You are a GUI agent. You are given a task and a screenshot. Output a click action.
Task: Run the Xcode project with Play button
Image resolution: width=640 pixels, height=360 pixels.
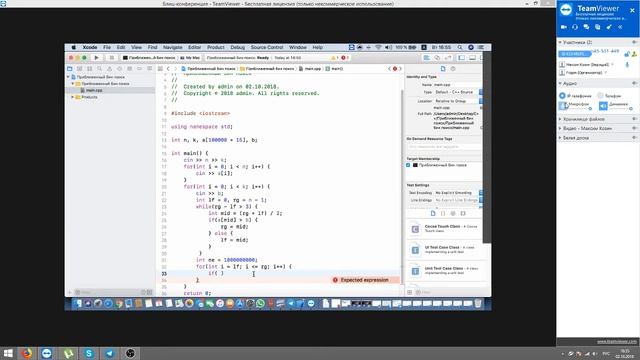click(x=96, y=58)
